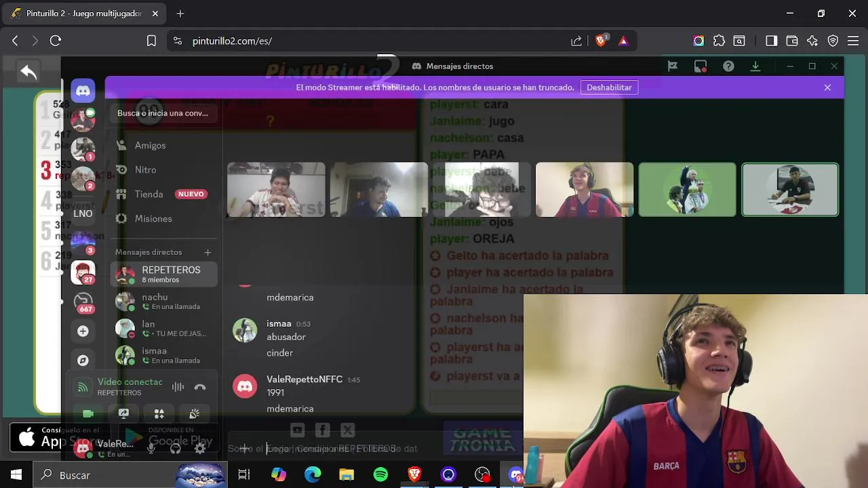
Task: Open Nitro page in Discord
Action: (x=163, y=169)
